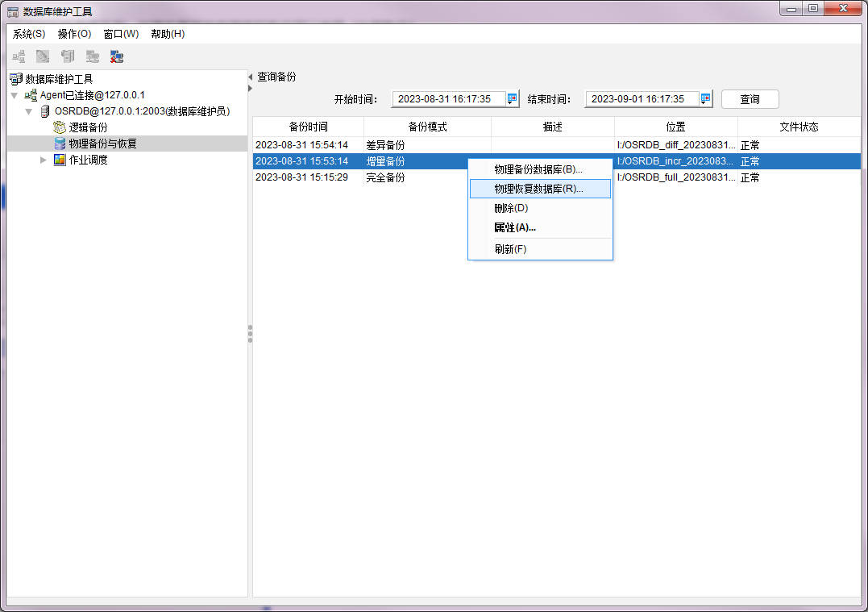Click the 数据库维护工具 root node icon

tap(15, 79)
